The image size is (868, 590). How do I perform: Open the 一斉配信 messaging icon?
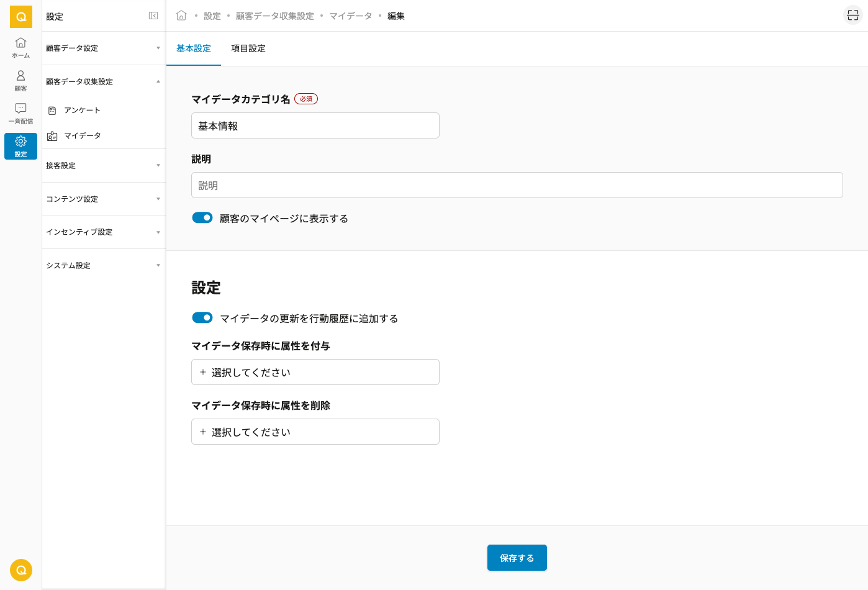tap(20, 113)
